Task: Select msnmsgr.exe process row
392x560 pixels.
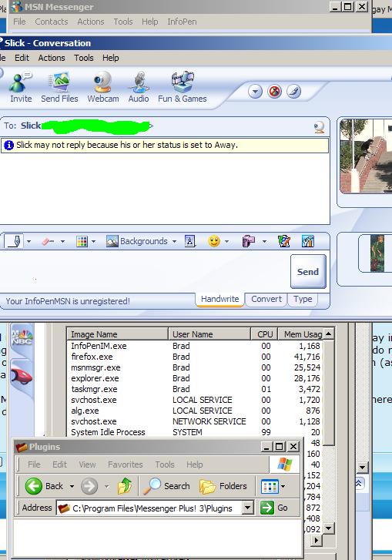Action: (196, 367)
